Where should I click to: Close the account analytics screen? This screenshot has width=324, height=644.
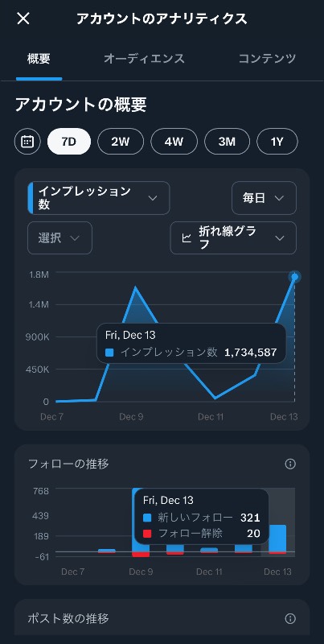click(x=23, y=19)
